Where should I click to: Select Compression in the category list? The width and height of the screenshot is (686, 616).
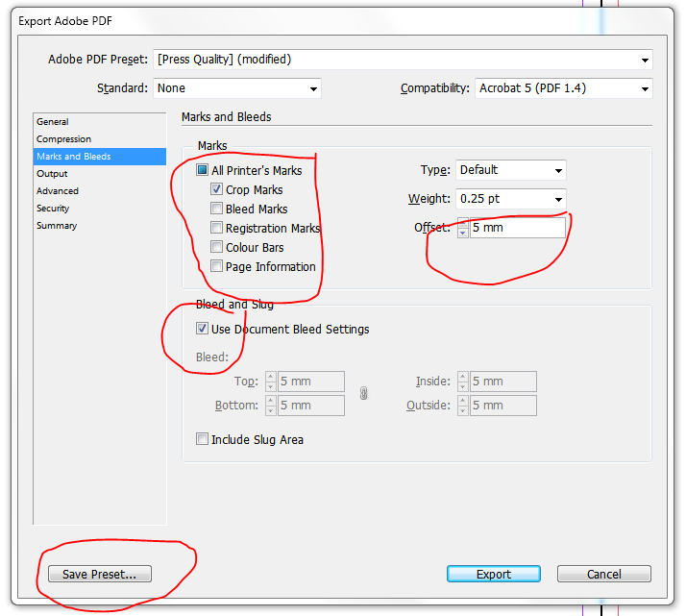point(100,139)
